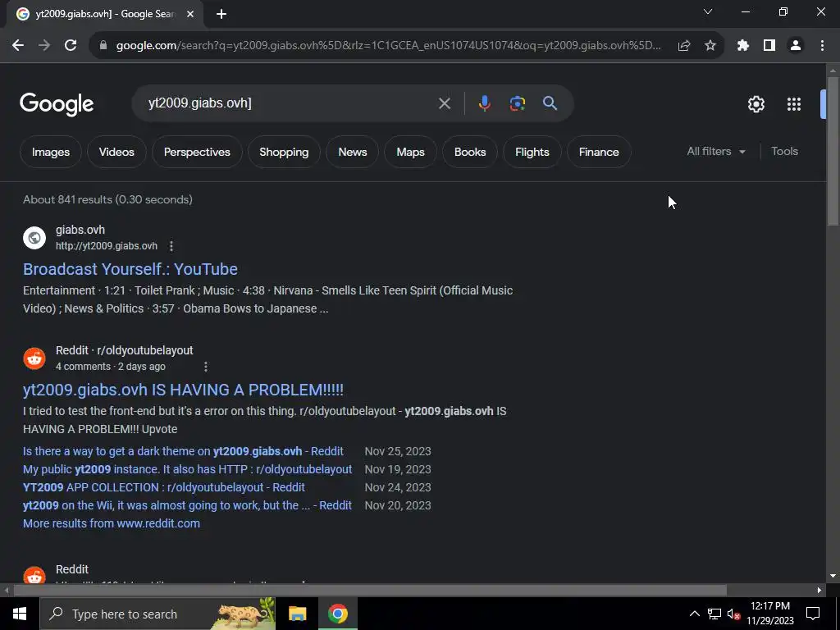Open the Extensions puzzle icon
Screen dimensions: 840x630
point(743,46)
